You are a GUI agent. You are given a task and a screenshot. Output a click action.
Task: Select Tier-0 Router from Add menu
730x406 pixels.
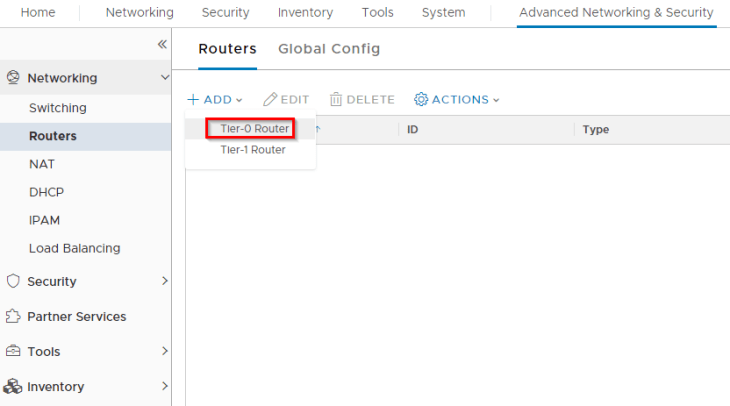pos(254,129)
